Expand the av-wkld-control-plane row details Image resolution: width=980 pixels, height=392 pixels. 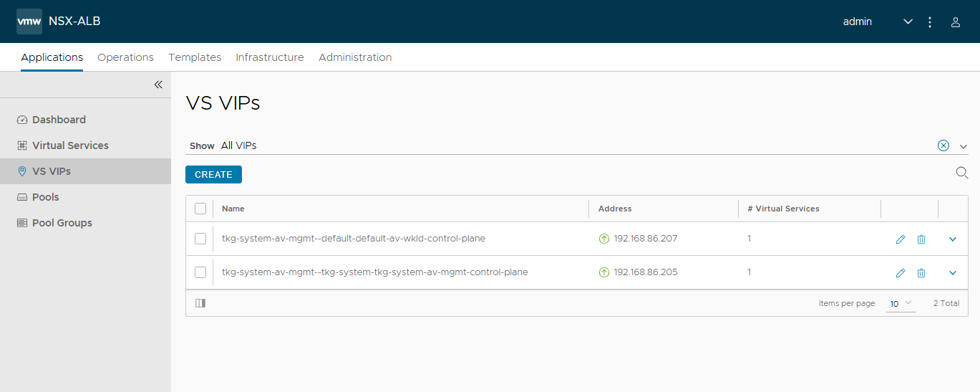pyautogui.click(x=953, y=239)
